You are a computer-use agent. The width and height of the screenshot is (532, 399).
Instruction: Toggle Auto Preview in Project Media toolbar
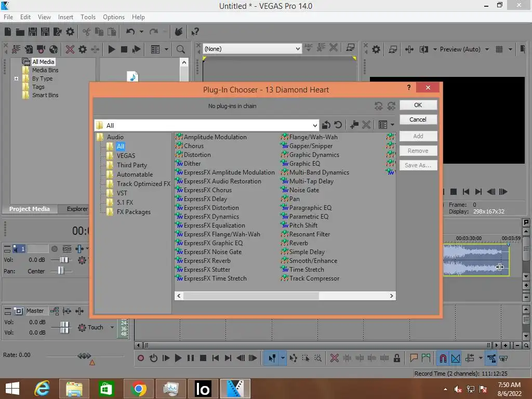click(137, 49)
